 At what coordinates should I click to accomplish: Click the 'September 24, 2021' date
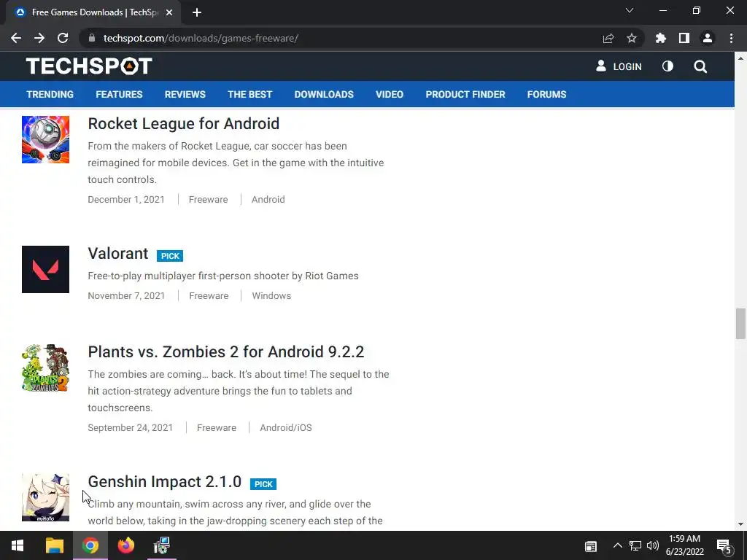[130, 427]
